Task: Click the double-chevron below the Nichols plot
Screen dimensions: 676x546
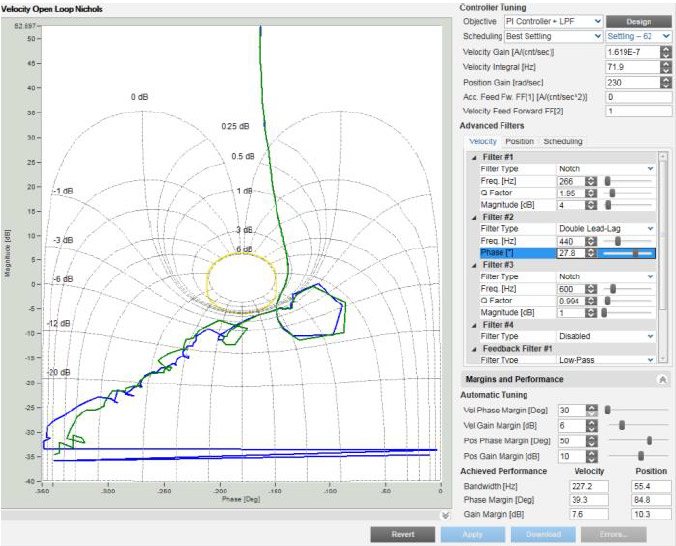Action: point(445,515)
